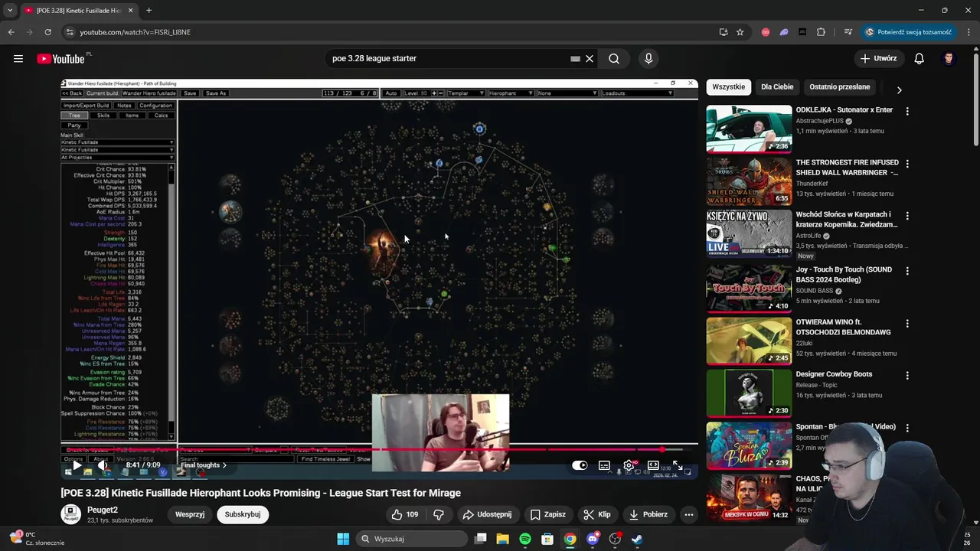Open the media controls icon in Chrome
This screenshot has height=551, width=980.
pyautogui.click(x=848, y=32)
